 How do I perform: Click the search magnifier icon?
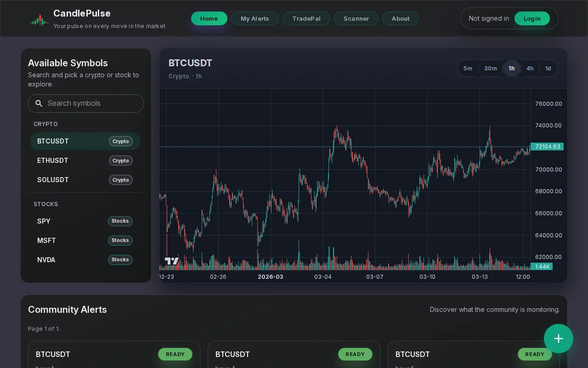39,103
